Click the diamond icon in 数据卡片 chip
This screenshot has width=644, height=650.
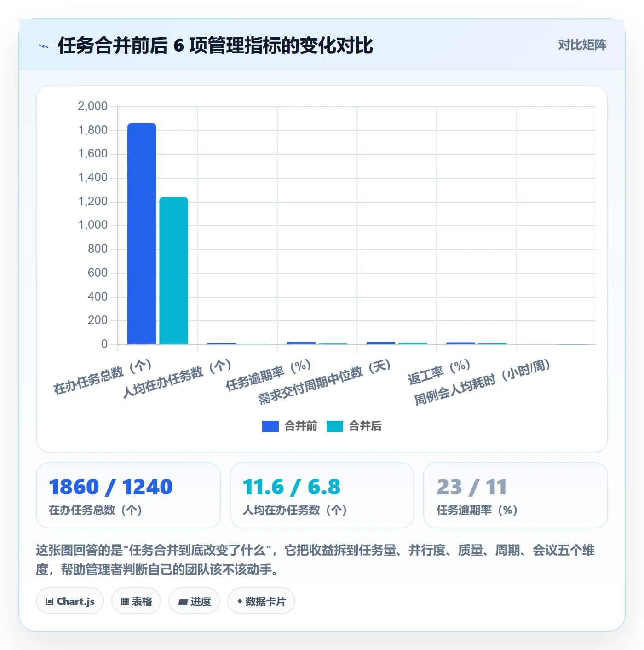[240, 601]
